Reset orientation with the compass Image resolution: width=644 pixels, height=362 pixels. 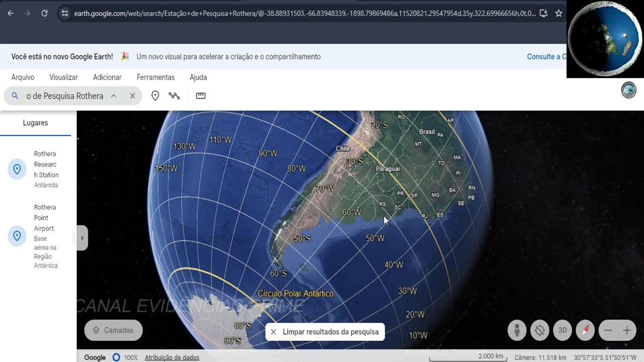586,330
